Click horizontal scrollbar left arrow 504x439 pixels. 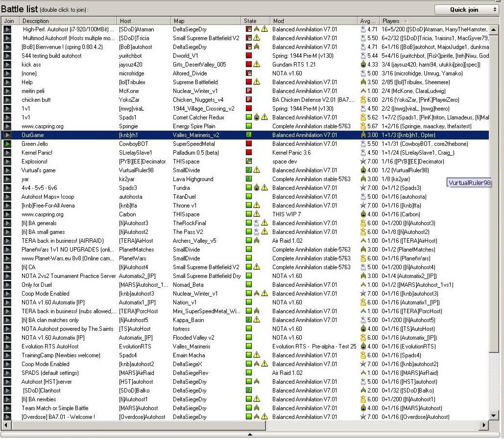click(6, 425)
